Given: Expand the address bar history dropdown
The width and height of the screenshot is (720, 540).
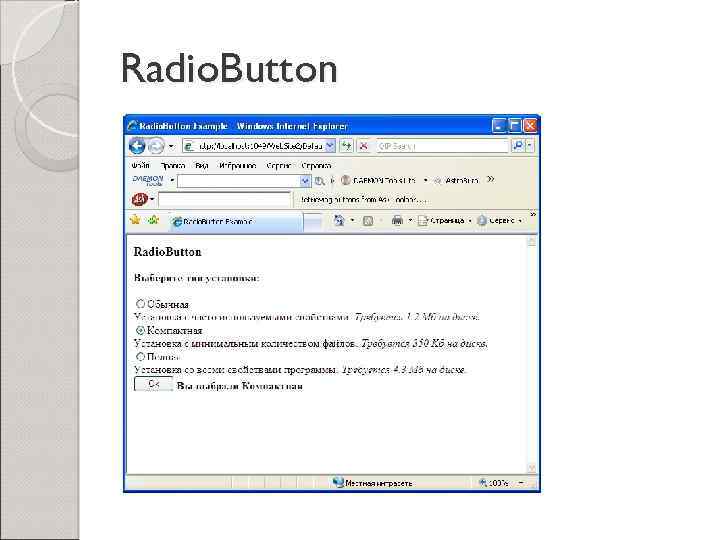Looking at the screenshot, I should pyautogui.click(x=330, y=146).
